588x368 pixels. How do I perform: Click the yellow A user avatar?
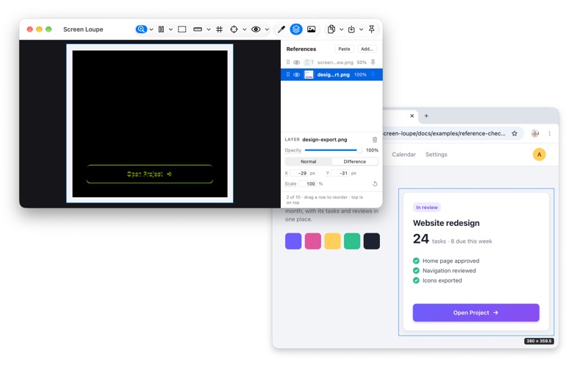coord(539,155)
